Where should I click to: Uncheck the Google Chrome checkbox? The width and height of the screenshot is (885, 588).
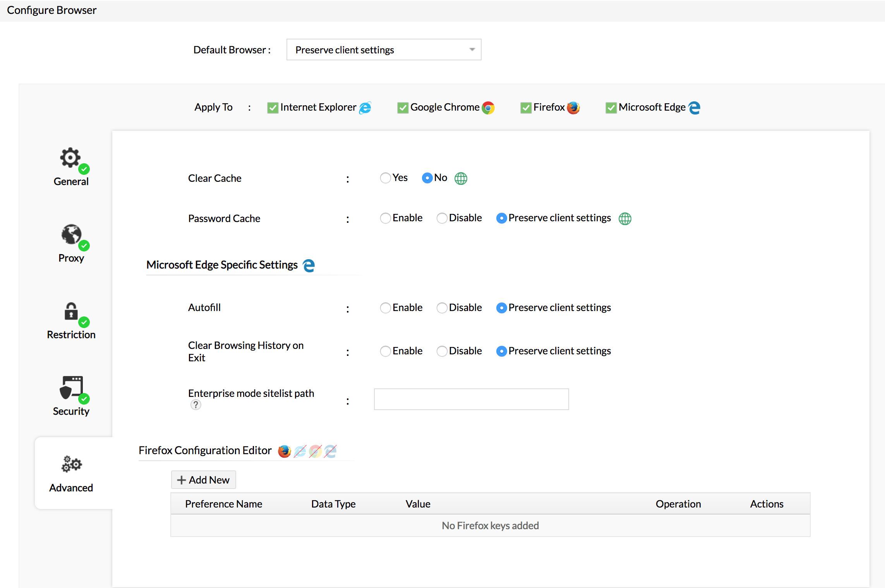403,108
